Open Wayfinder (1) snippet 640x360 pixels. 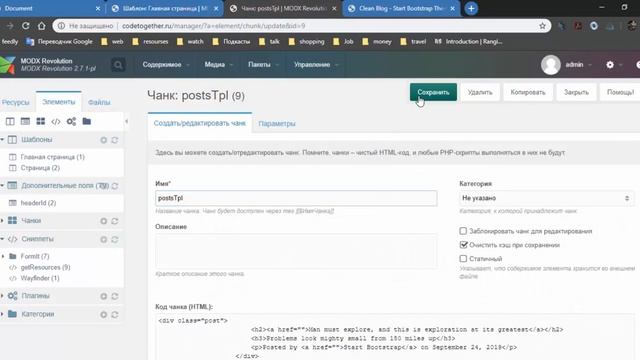tap(40, 278)
